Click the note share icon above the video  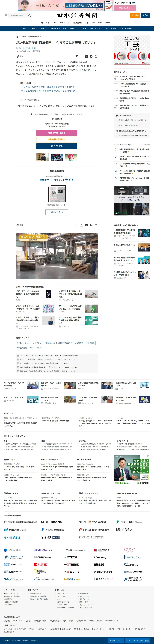(x=82, y=225)
